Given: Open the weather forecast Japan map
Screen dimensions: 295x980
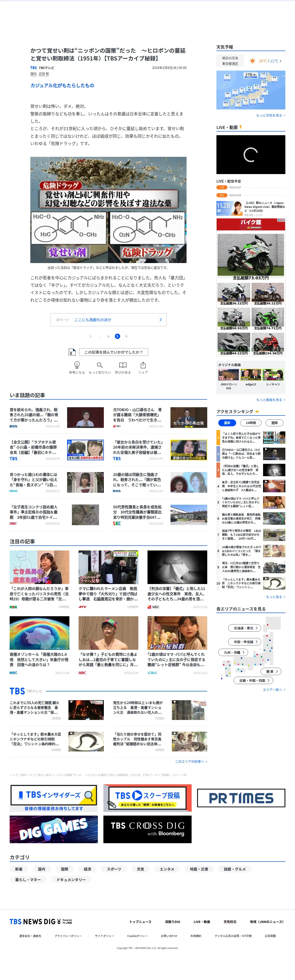Looking at the screenshot, I should coord(251,90).
